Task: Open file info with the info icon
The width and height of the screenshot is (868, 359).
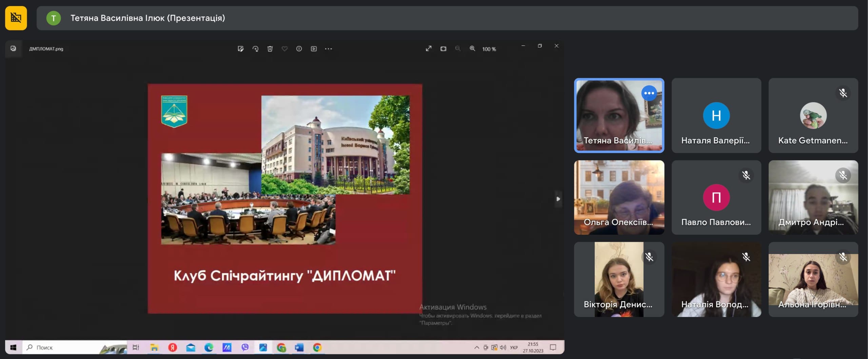Action: click(x=299, y=49)
